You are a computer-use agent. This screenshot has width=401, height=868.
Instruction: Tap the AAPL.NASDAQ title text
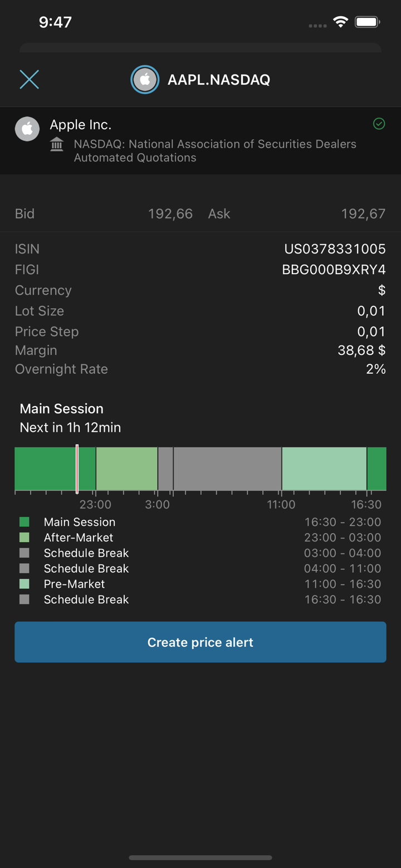tap(219, 80)
